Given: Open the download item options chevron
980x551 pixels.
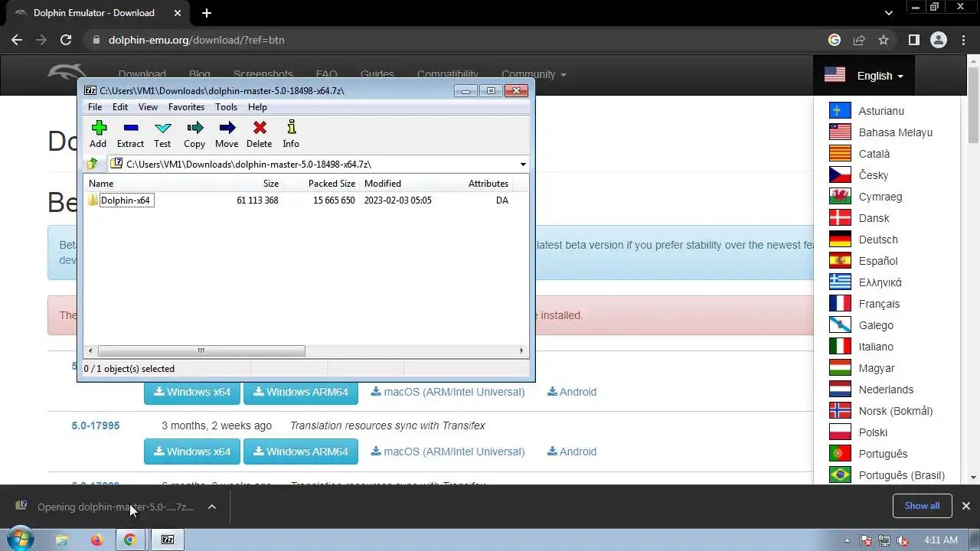Looking at the screenshot, I should point(212,507).
